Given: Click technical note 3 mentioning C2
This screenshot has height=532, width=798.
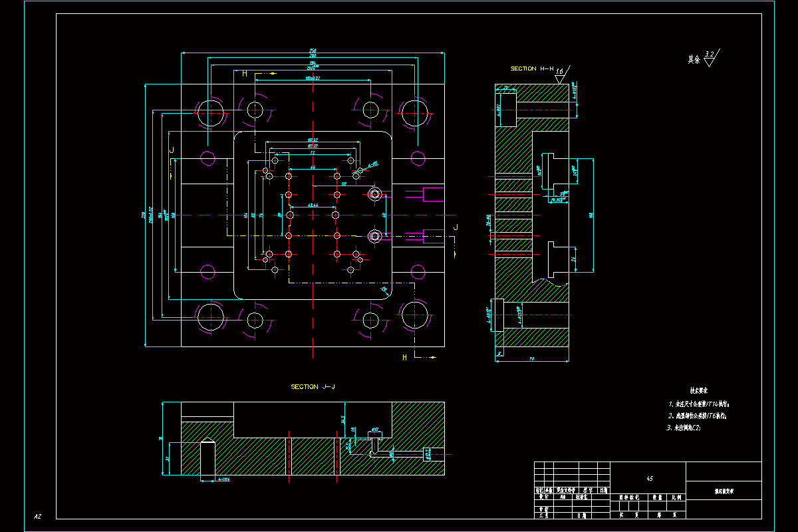Looking at the screenshot, I should pos(684,428).
